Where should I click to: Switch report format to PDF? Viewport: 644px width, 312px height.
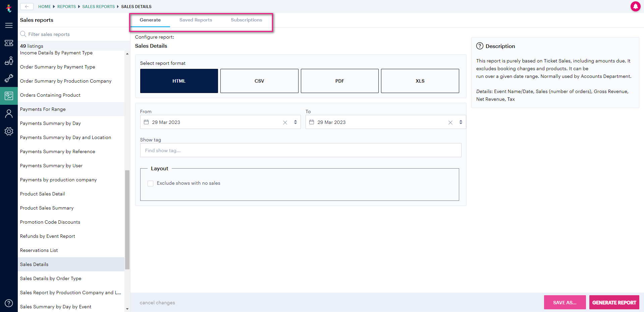339,81
